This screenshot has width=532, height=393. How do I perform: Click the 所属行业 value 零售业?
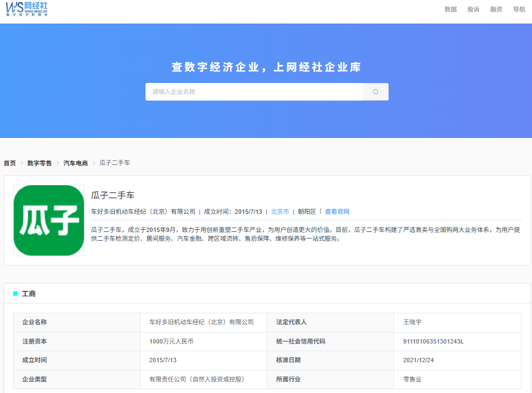pyautogui.click(x=412, y=379)
